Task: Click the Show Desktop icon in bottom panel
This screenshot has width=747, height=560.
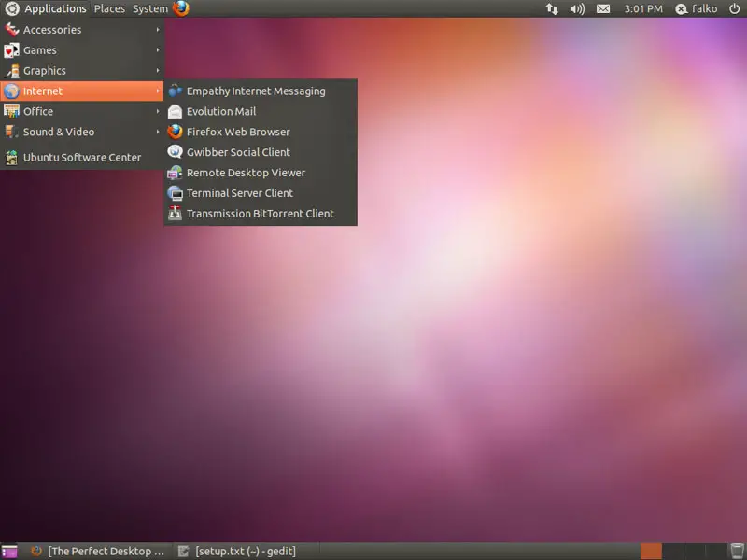Action: pos(9,552)
